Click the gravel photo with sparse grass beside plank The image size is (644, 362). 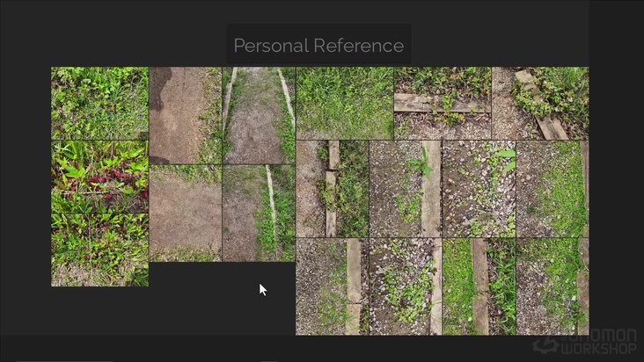tap(333, 286)
